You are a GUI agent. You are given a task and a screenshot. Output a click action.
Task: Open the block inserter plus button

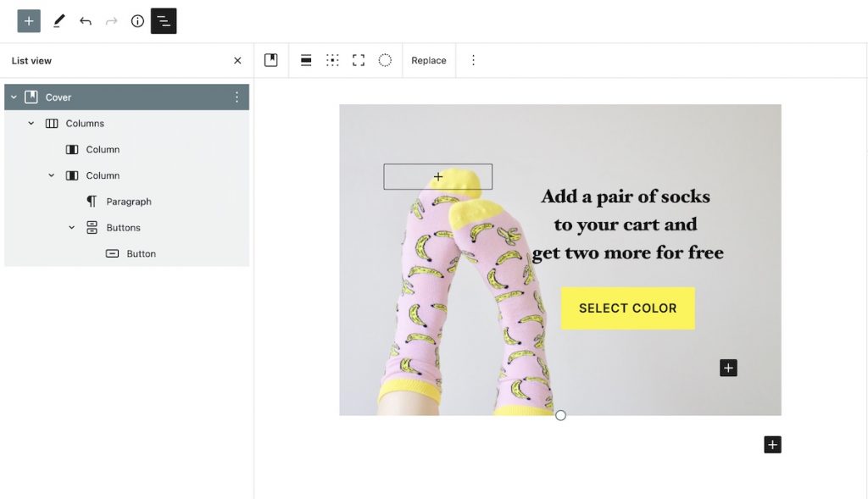(29, 21)
